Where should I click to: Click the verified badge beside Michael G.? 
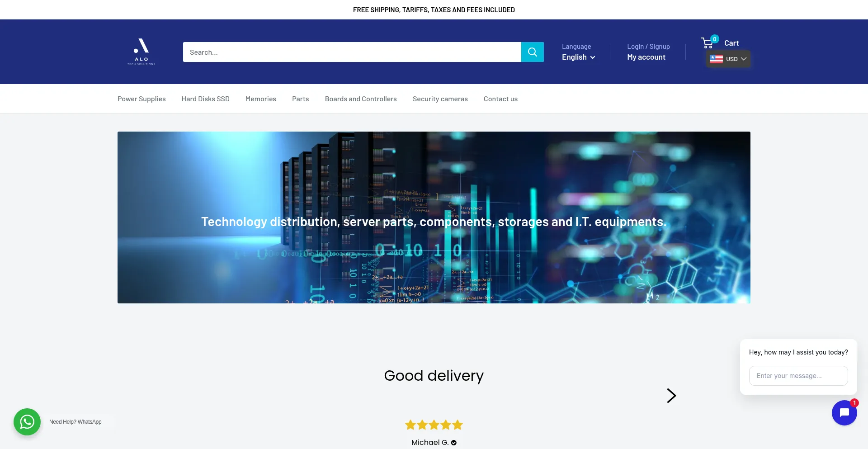[x=454, y=443]
